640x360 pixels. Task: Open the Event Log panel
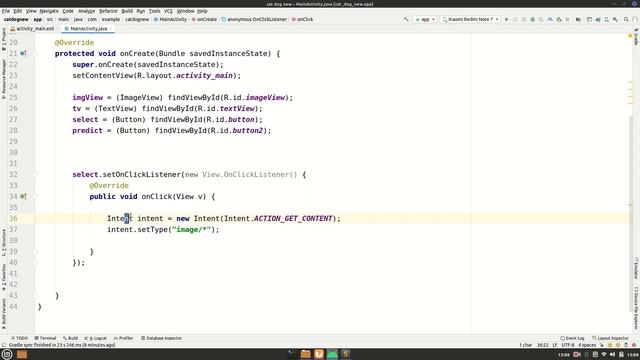pos(572,338)
